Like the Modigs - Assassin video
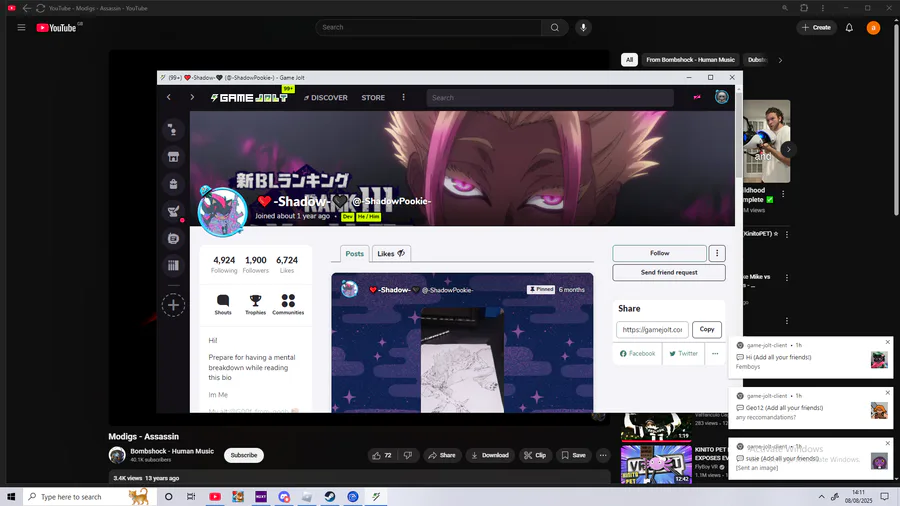 coord(382,455)
